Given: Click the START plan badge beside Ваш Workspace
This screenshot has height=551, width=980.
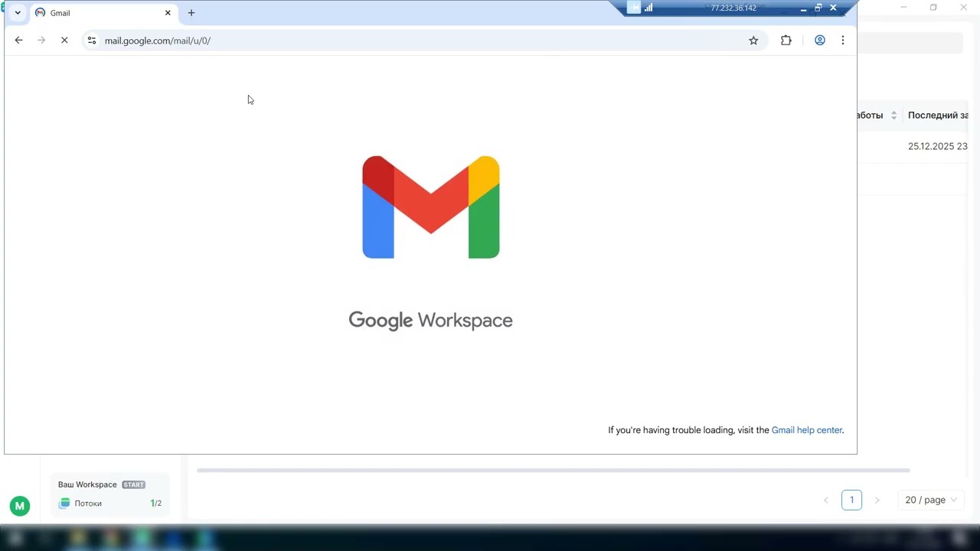Looking at the screenshot, I should [133, 484].
